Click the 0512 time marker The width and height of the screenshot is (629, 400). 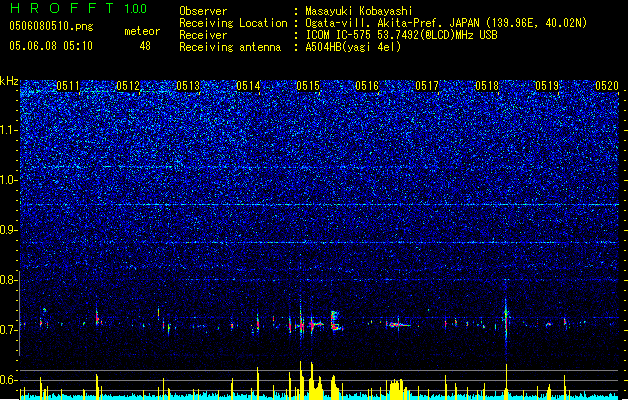click(x=128, y=86)
